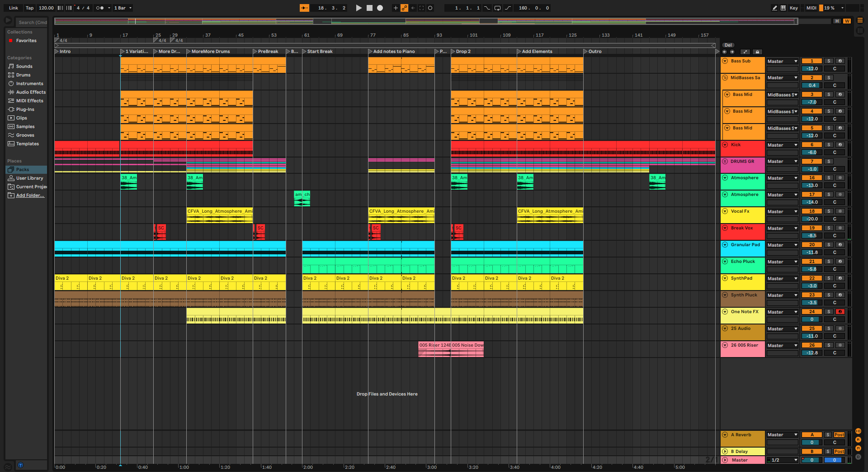Toggle the Punch-In switch icon

coord(487,8)
